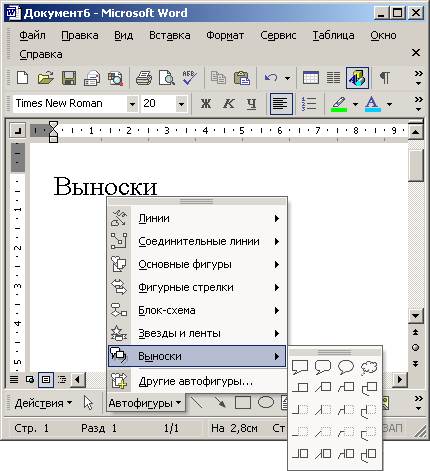Open Блок-схема submenu

197,310
